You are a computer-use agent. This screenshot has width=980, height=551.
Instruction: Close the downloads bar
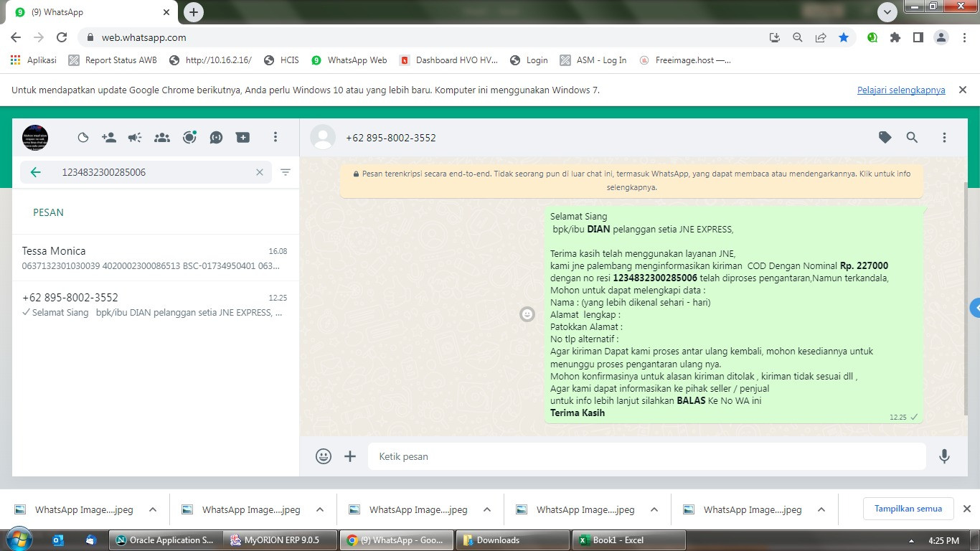tap(966, 509)
